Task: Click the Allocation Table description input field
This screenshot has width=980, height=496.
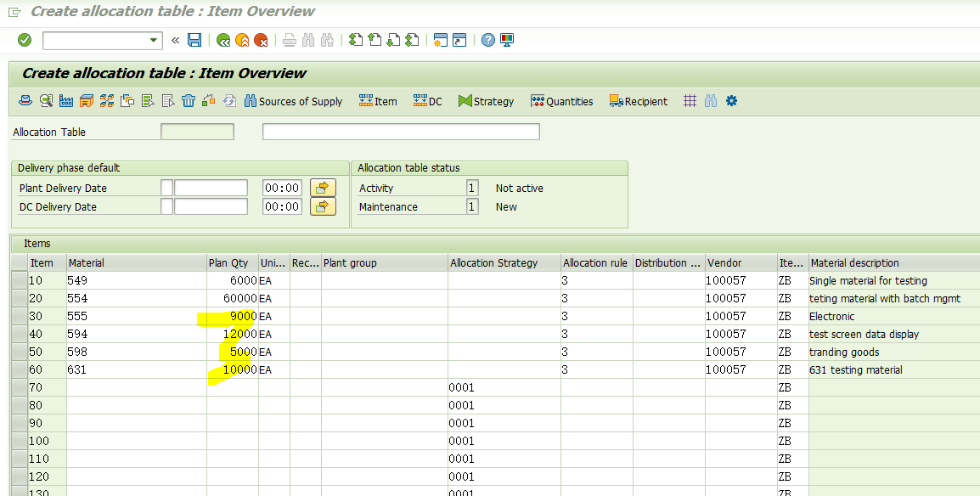Action: [x=401, y=131]
